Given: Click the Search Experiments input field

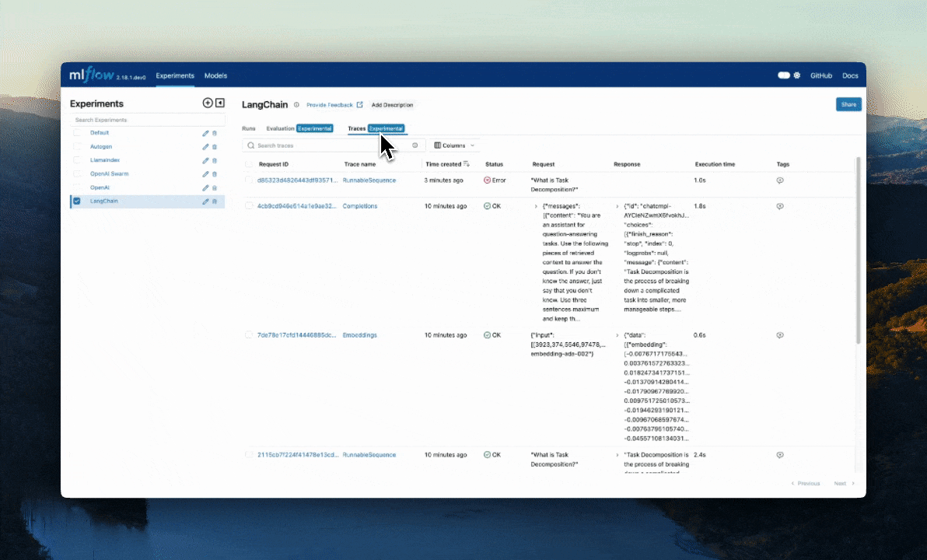Looking at the screenshot, I should (147, 120).
